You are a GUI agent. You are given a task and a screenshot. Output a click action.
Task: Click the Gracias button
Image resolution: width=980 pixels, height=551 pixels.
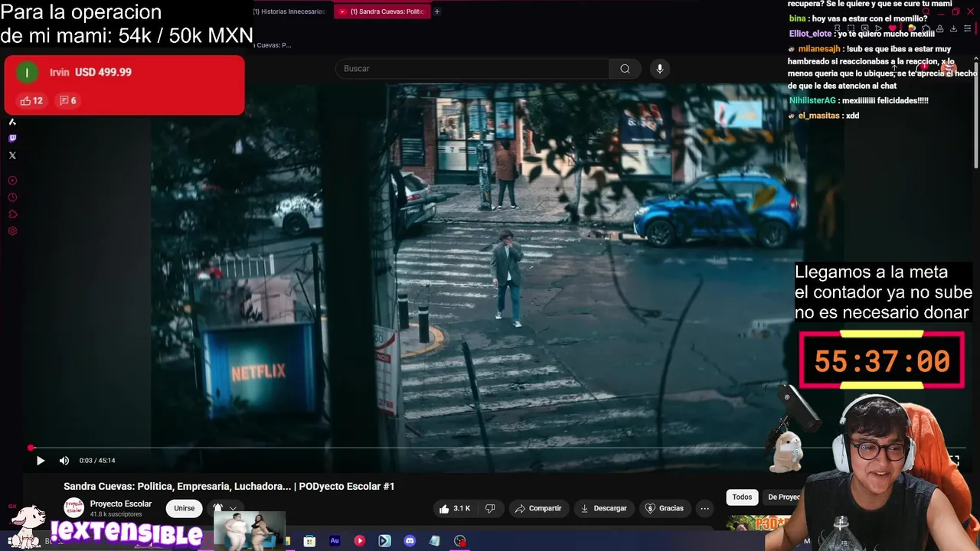665,508
